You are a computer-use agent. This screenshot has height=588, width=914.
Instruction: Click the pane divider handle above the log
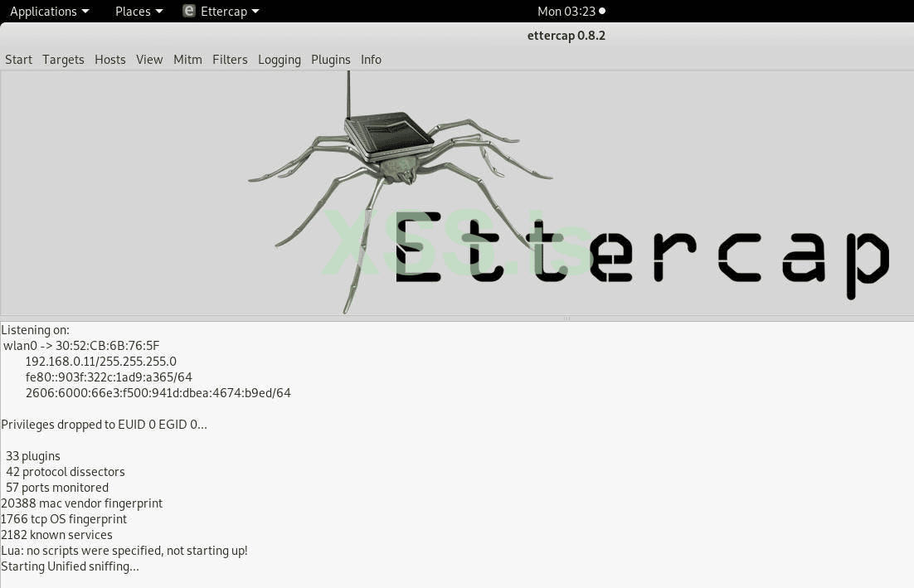click(x=566, y=318)
